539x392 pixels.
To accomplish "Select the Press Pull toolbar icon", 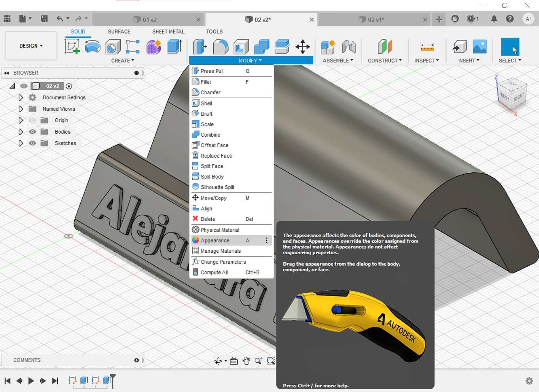I will (200, 47).
